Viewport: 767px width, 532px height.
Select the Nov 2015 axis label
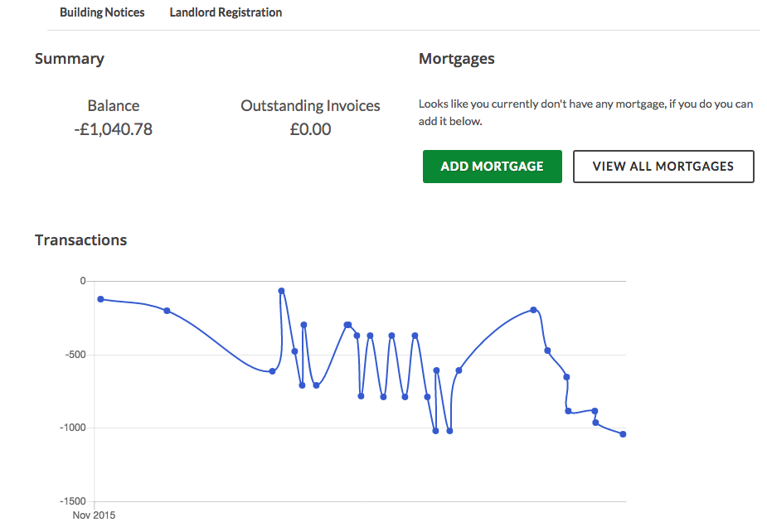(94, 515)
